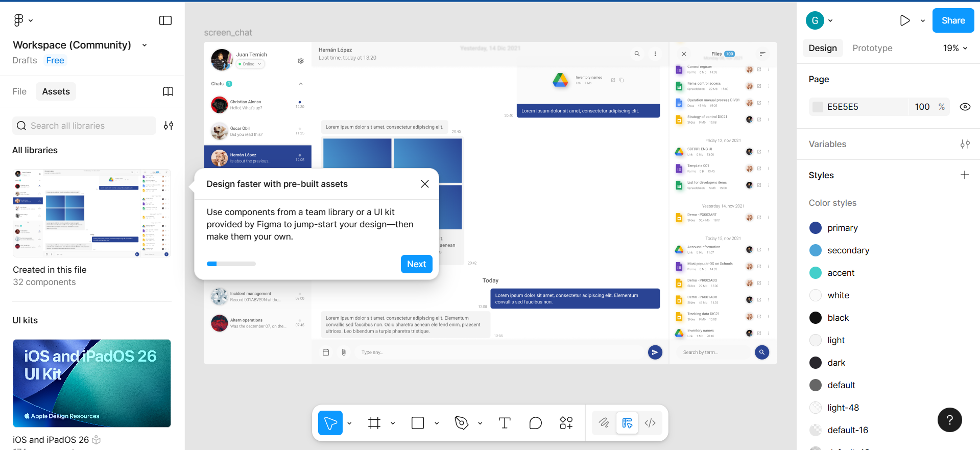Open the avatar account dropdown arrow

pos(830,20)
